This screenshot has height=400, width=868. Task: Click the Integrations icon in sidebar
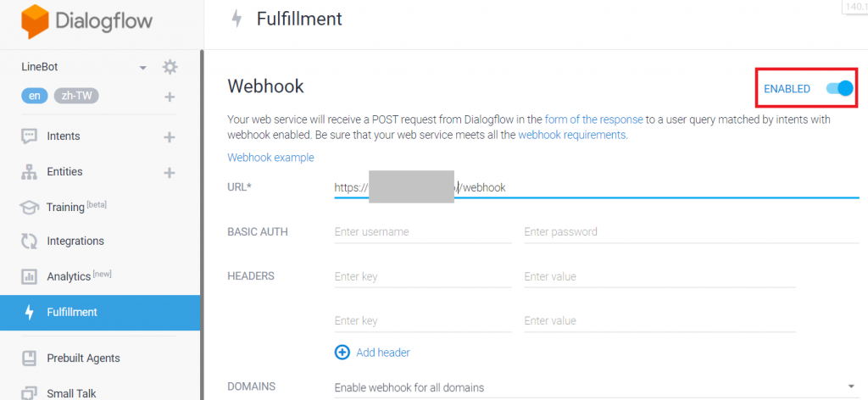[30, 242]
